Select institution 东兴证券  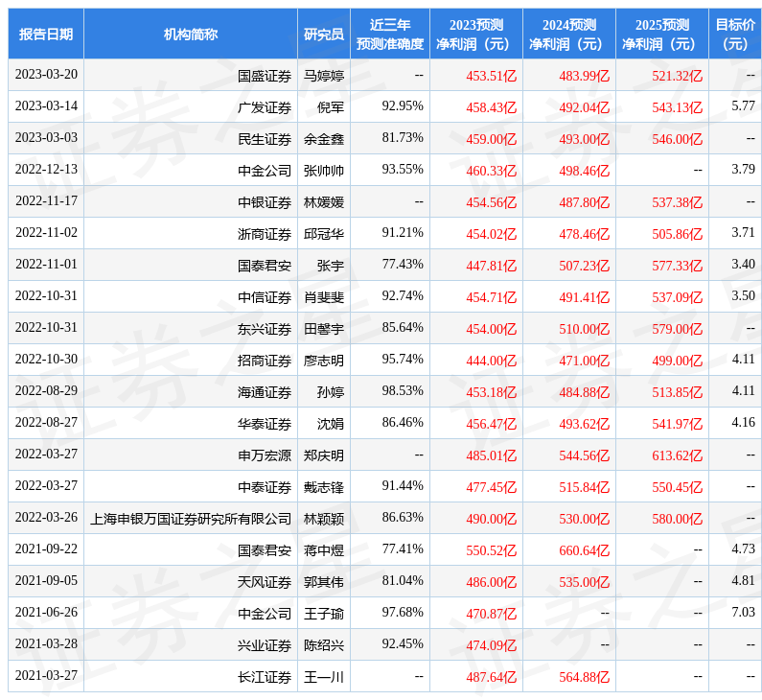point(265,329)
